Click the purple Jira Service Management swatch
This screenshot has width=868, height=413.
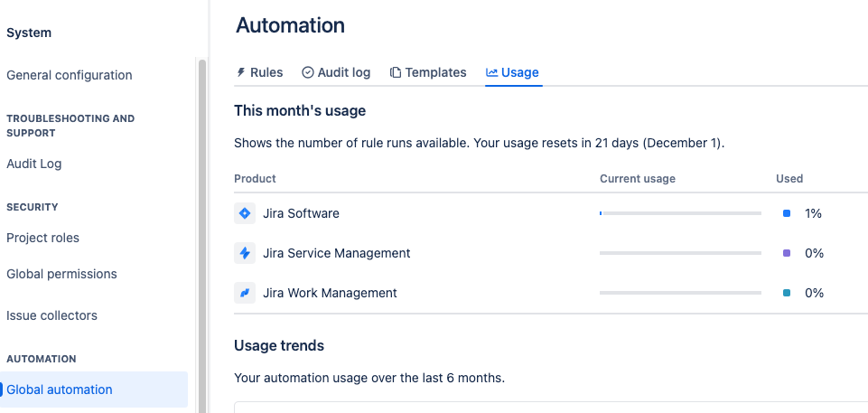tap(787, 253)
